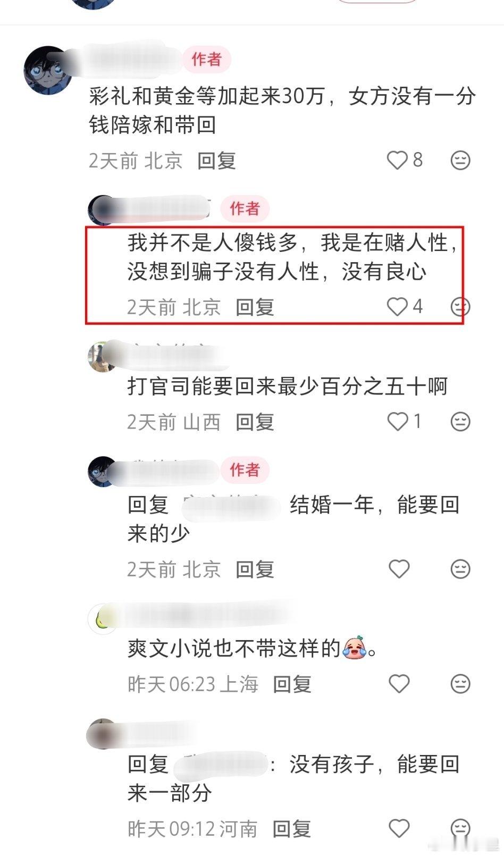
Task: Open avatar of the 打官司 commenter
Action: [x=102, y=357]
